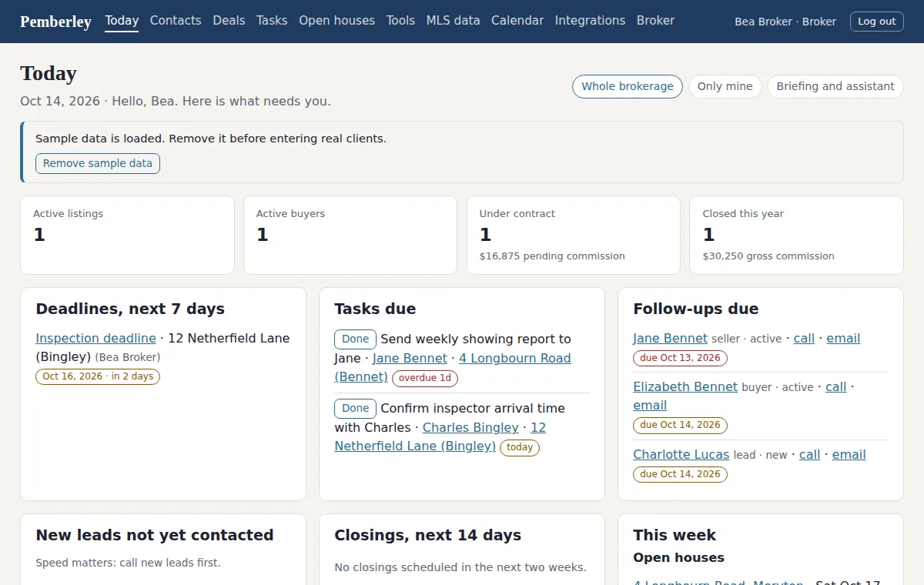Screen dimensions: 924x585
Task: Select the Under contract stat card
Action: tap(573, 235)
